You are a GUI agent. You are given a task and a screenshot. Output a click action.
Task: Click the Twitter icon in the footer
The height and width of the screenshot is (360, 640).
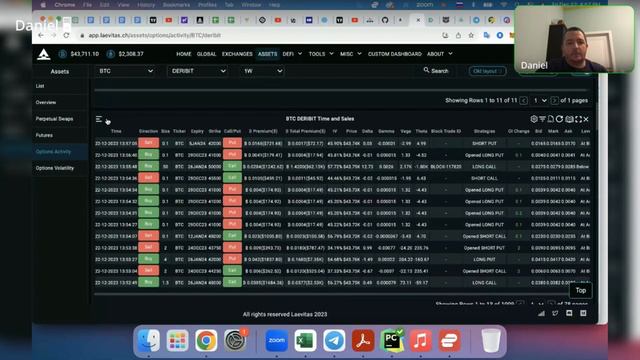click(x=555, y=313)
